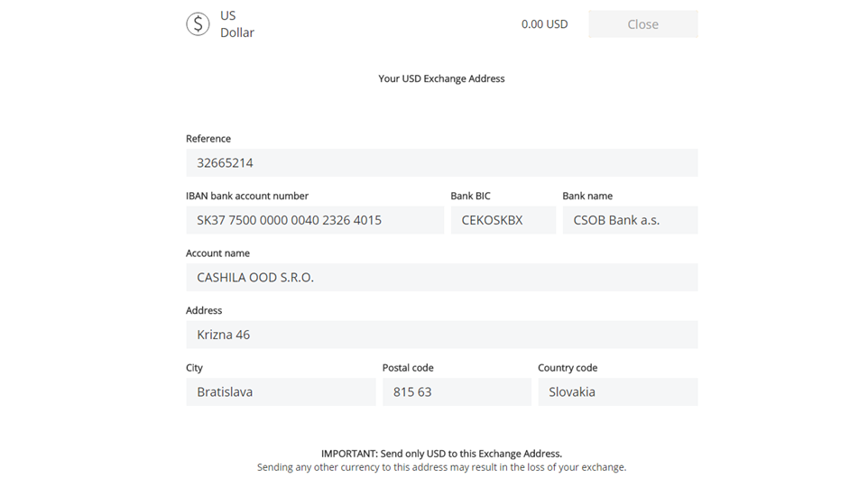Click the Postal code label
Screen dimensions: 868x487
(408, 368)
